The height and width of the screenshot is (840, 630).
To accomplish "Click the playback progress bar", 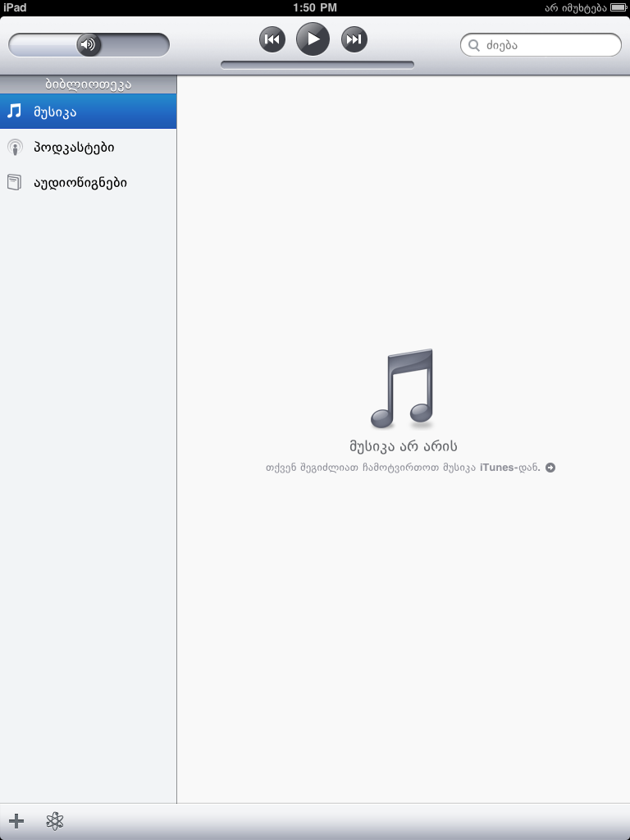I will pos(317,65).
